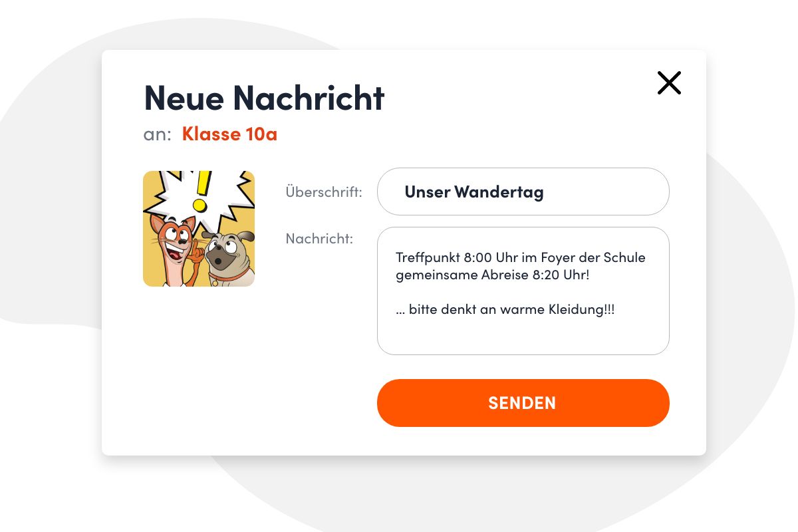Click the "an:" recipient label
This screenshot has height=532, width=798.
(x=158, y=135)
